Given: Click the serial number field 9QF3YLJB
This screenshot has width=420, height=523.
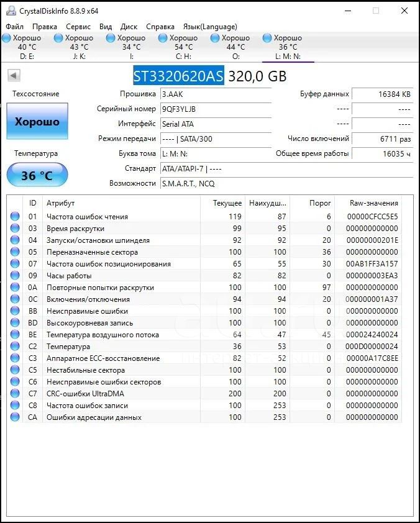Looking at the screenshot, I should tap(216, 109).
